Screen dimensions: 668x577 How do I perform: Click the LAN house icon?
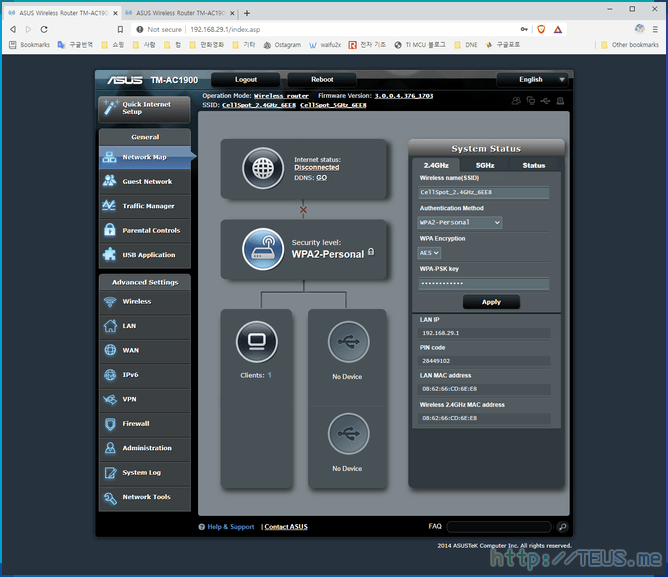point(110,326)
